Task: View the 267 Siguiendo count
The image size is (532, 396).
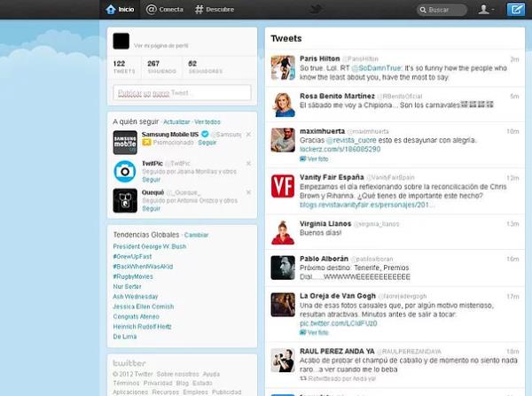Action: (162, 66)
